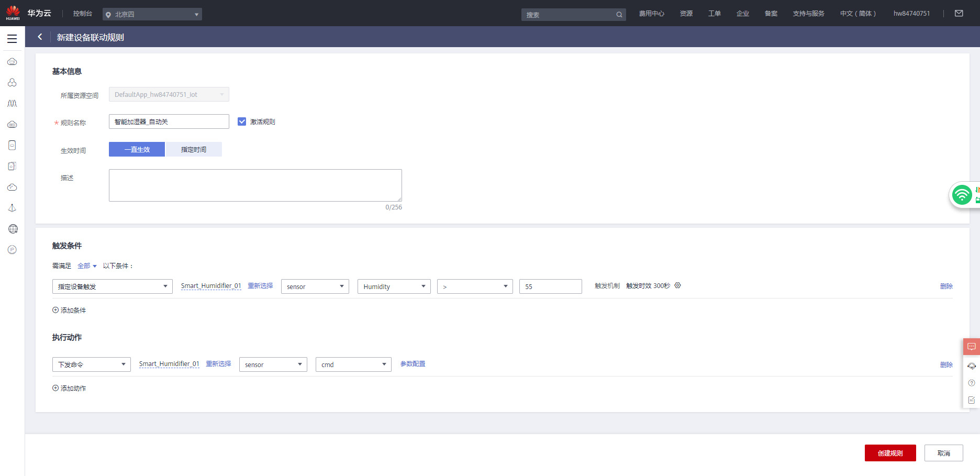Open 费用中心 in top navigation
The height and width of the screenshot is (476, 980).
pyautogui.click(x=652, y=14)
